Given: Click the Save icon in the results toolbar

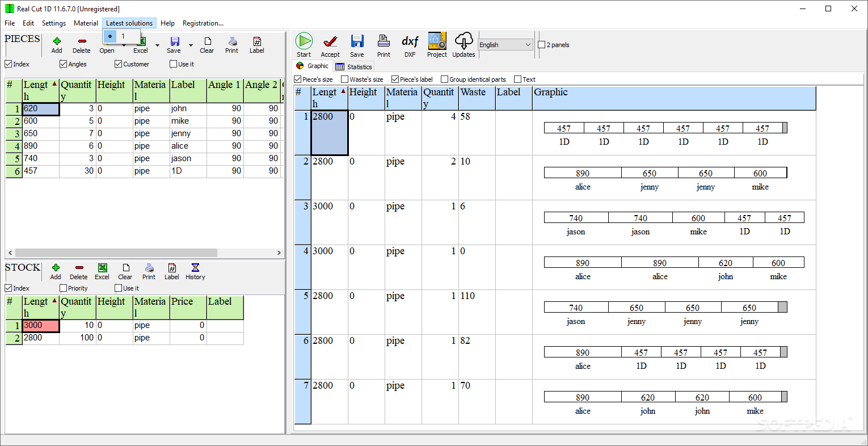Looking at the screenshot, I should [357, 41].
